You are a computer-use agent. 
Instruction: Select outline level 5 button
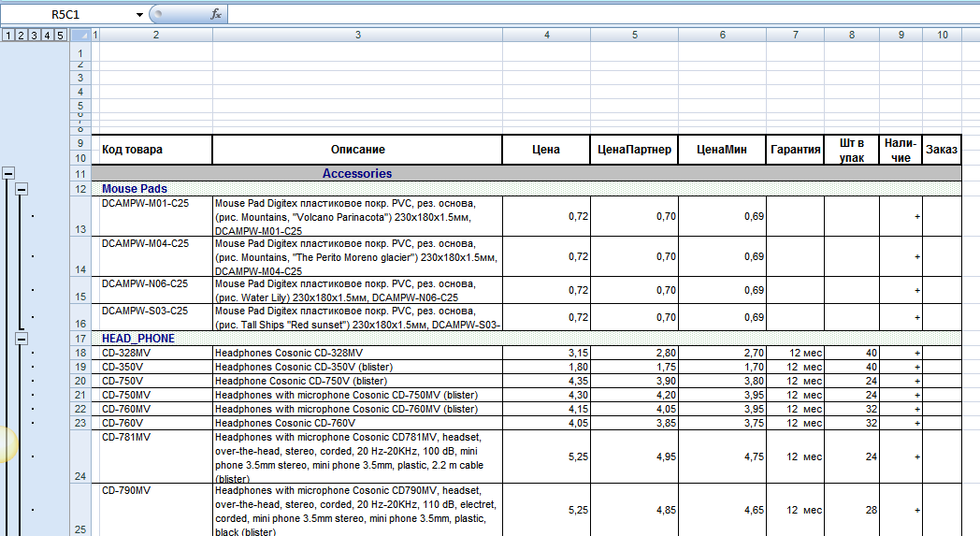click(61, 35)
